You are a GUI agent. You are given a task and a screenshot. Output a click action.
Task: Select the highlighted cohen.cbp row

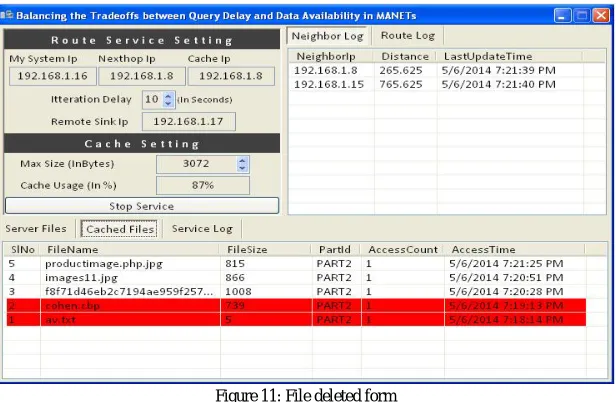[296, 306]
